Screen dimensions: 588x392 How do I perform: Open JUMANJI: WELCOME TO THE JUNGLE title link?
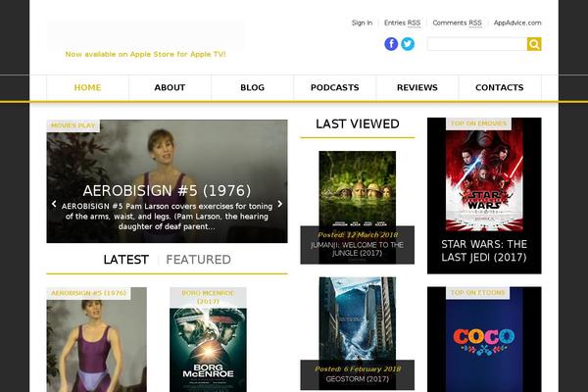tap(358, 249)
